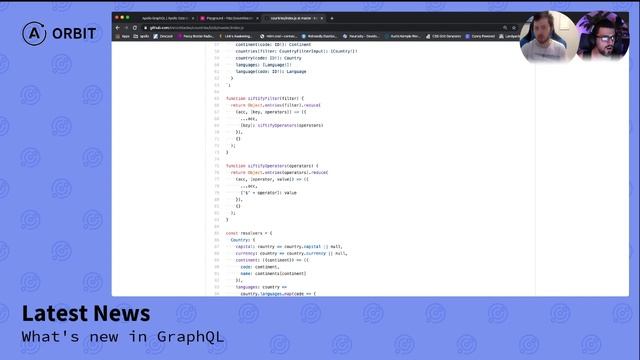This screenshot has width=640, height=360.
Task: Click the 'const resolvers = {' code line
Action: tap(249, 233)
